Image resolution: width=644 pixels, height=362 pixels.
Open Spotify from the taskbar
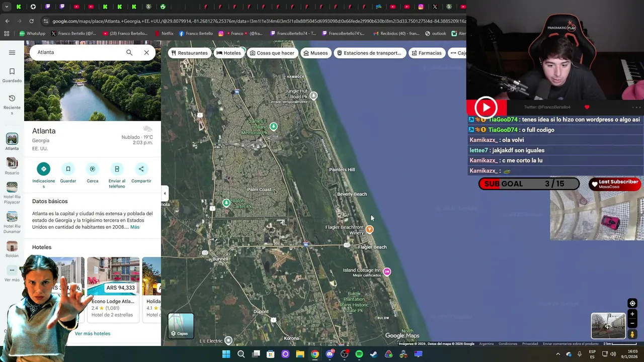point(359,354)
